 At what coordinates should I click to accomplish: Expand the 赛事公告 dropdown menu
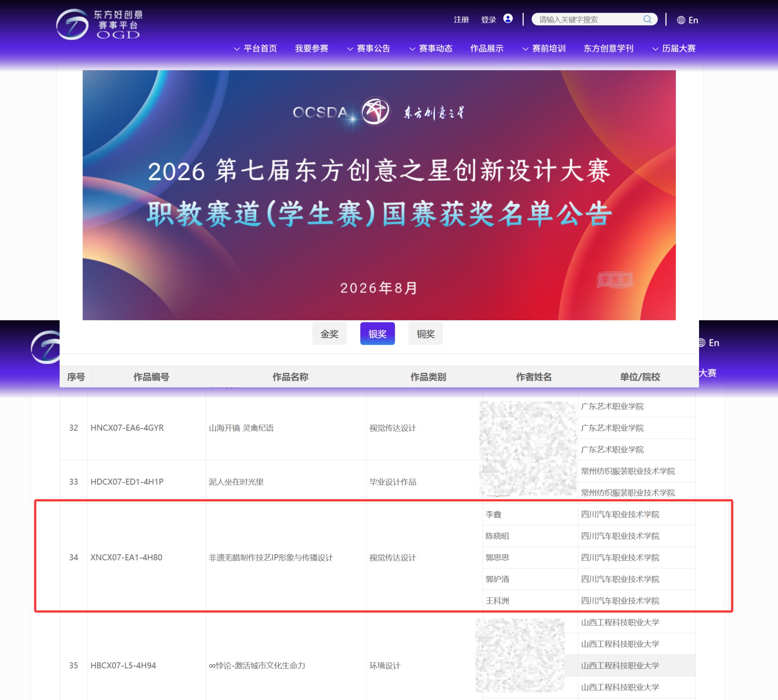tap(368, 48)
